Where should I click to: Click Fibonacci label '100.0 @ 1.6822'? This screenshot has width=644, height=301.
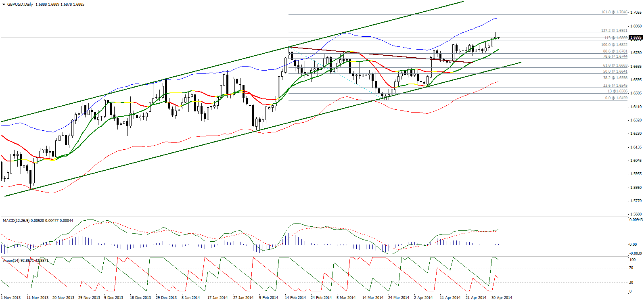[x=614, y=45]
